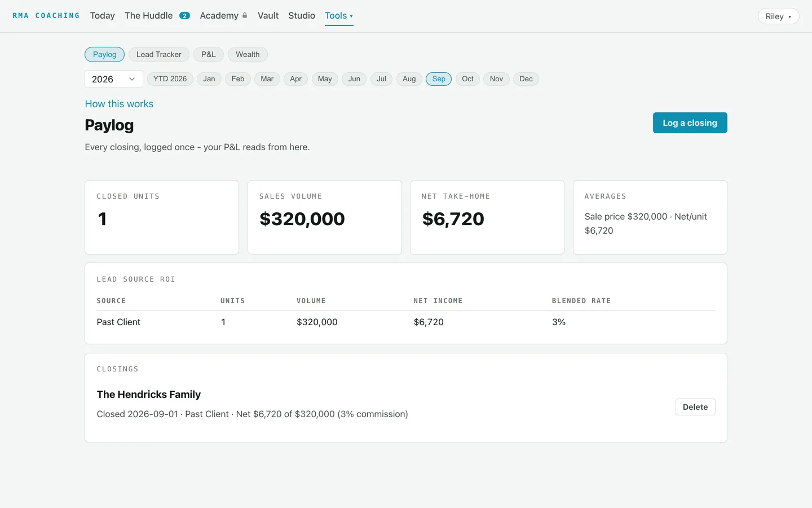The image size is (812, 508).
Task: Open the How this works link
Action: coord(119,104)
